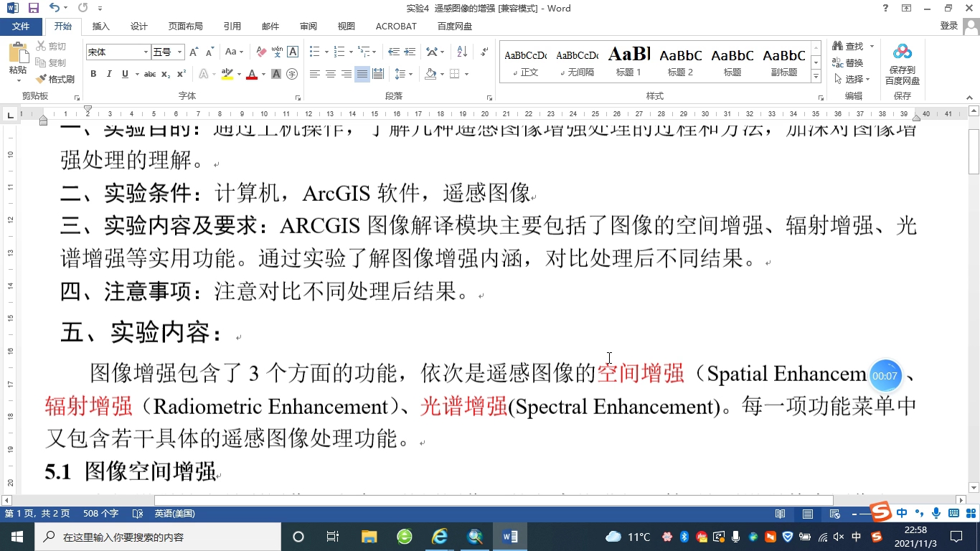
Task: Click Undo arrow in quick access toolbar
Action: click(55, 8)
